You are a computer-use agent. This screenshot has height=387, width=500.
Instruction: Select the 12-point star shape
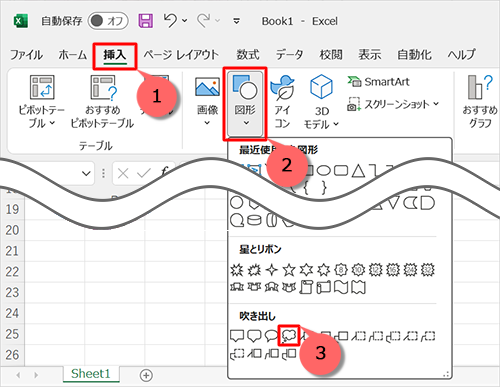(376, 270)
